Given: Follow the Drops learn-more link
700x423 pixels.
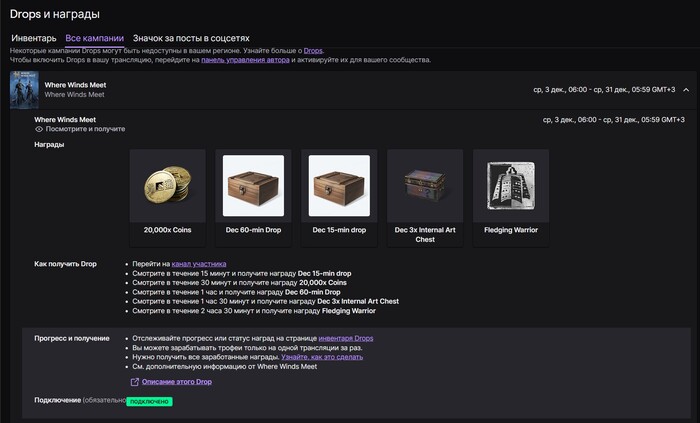Looking at the screenshot, I should (313, 51).
